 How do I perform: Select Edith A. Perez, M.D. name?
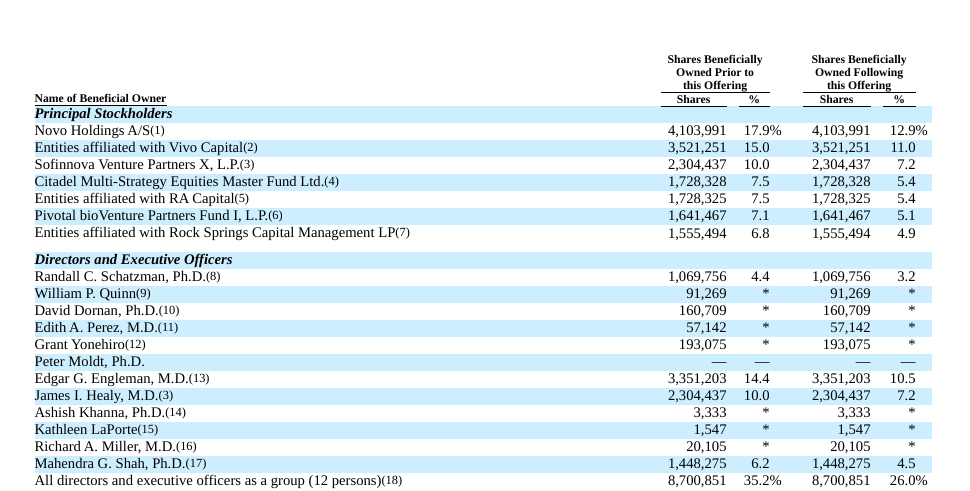96,328
